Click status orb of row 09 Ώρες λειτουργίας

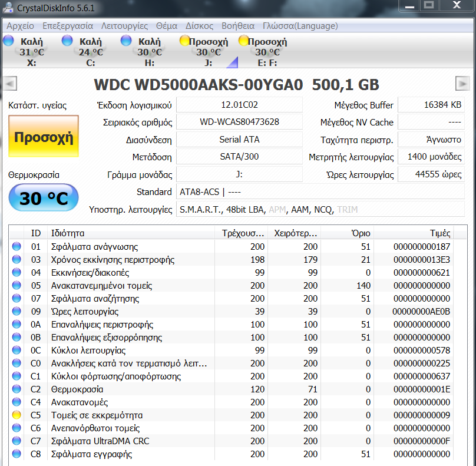pyautogui.click(x=16, y=311)
